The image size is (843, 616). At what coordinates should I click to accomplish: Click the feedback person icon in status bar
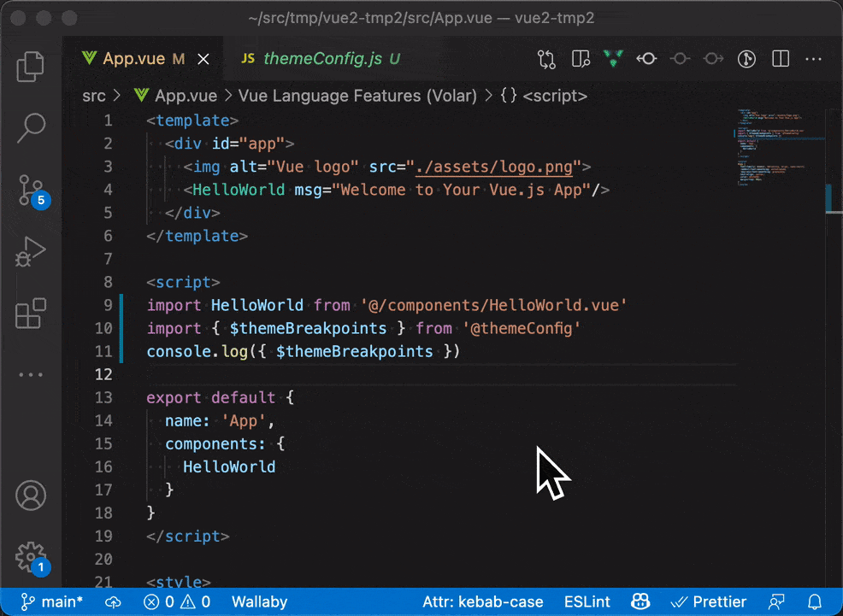coord(777,601)
